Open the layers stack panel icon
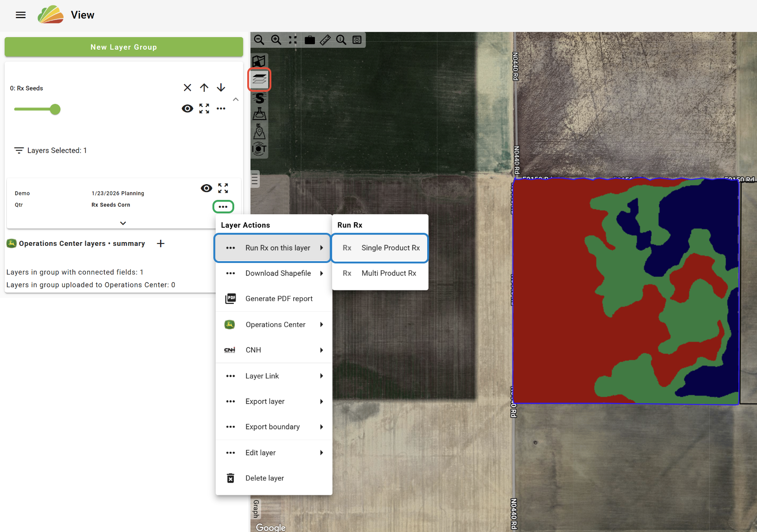 click(259, 79)
